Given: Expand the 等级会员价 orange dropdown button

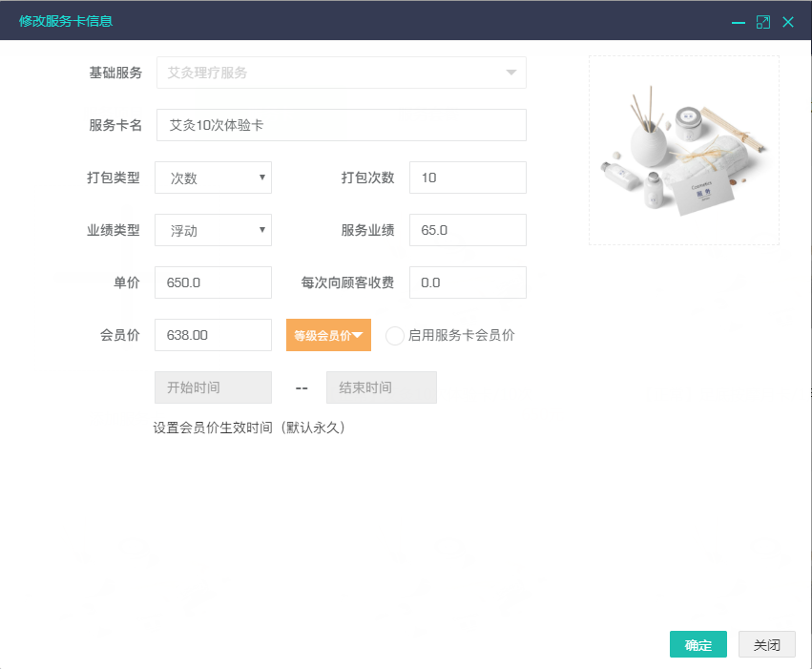Looking at the screenshot, I should tap(328, 335).
